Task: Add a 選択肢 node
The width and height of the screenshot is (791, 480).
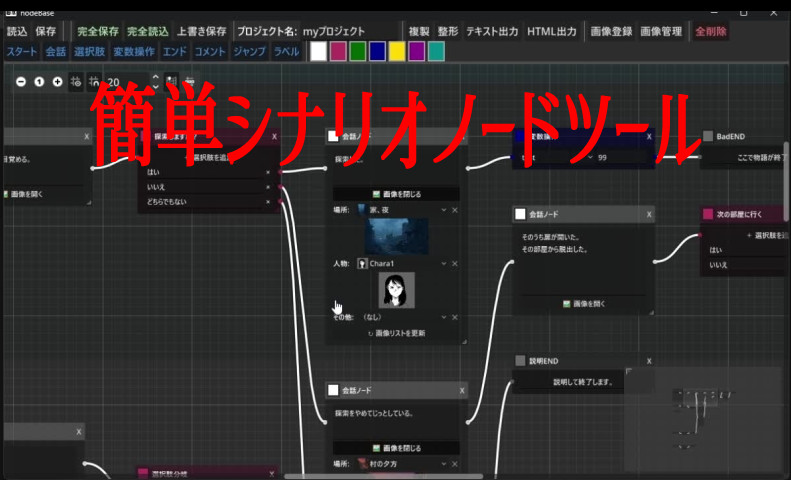Action: click(x=89, y=51)
